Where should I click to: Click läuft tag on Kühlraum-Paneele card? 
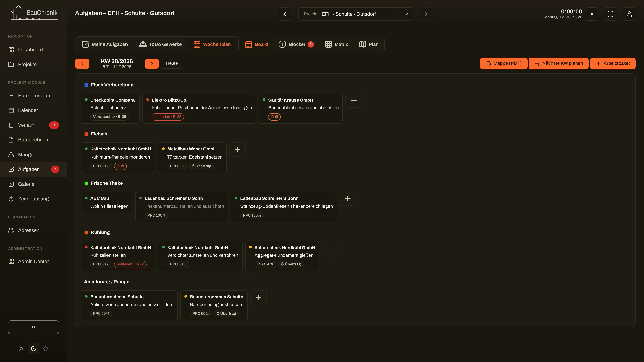tap(120, 166)
